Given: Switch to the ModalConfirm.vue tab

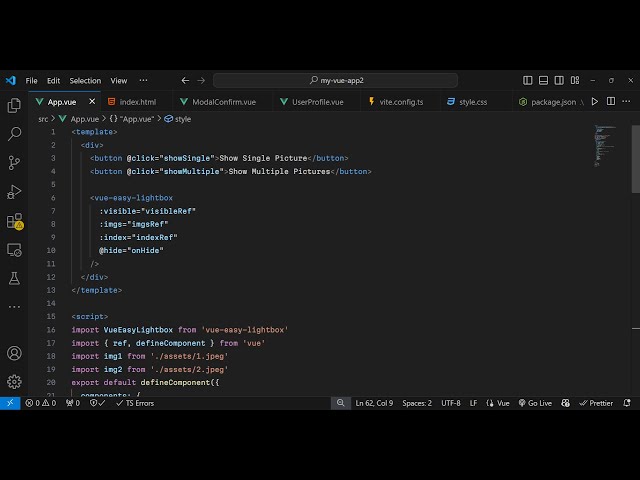Looking at the screenshot, I should [223, 102].
